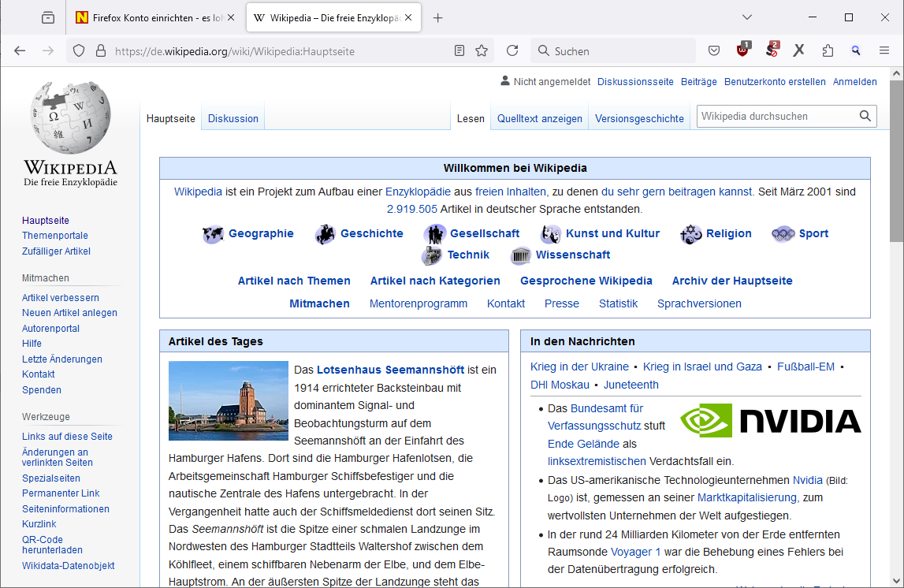
Task: Click into the URL address field
Action: pos(281,51)
